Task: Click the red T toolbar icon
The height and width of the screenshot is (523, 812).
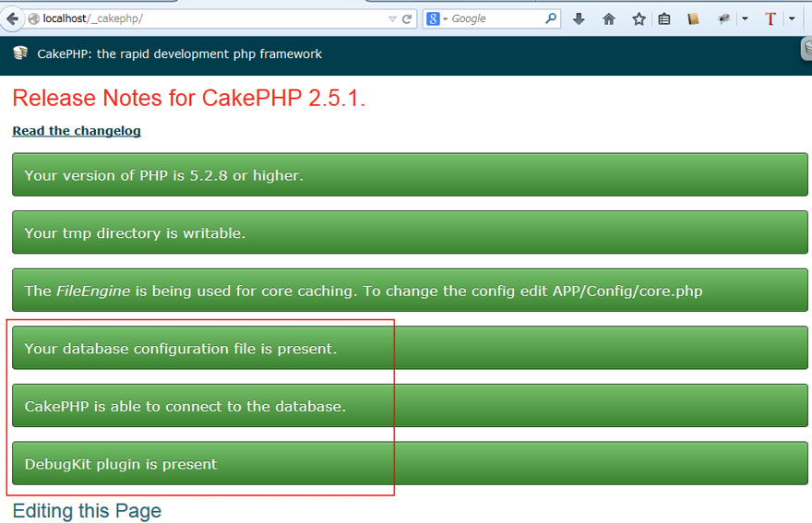Action: pyautogui.click(x=770, y=19)
